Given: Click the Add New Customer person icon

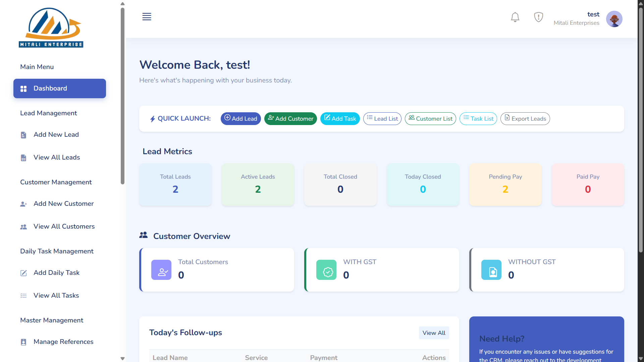Looking at the screenshot, I should coord(23,204).
